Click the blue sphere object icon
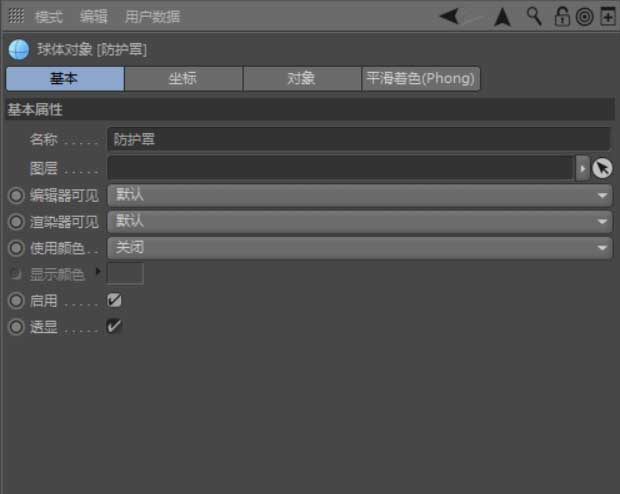Screen dimensions: 620x494 point(19,50)
